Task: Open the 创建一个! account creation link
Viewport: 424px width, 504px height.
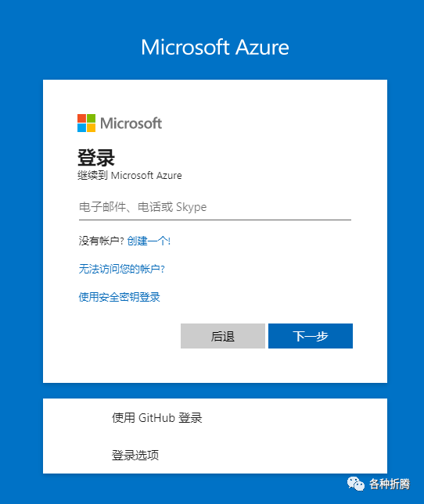Action: (149, 241)
